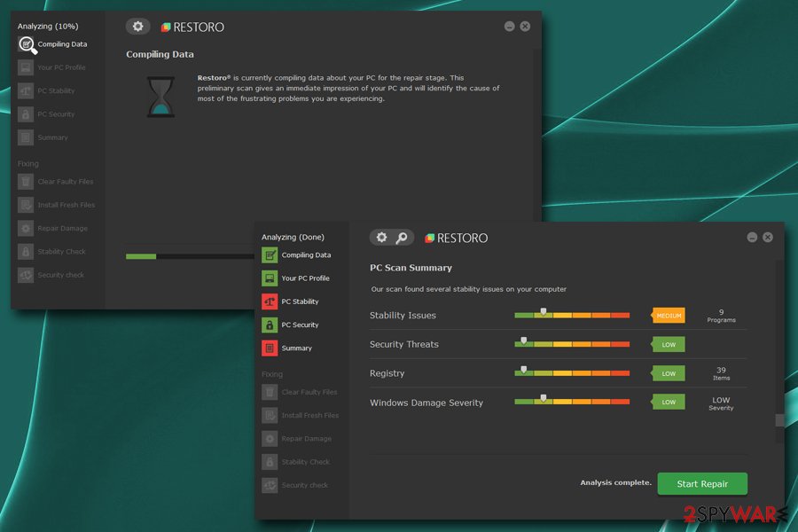The image size is (798, 532).
Task: Click the 'Windows Damage Severity' row label
Action: [x=426, y=403]
